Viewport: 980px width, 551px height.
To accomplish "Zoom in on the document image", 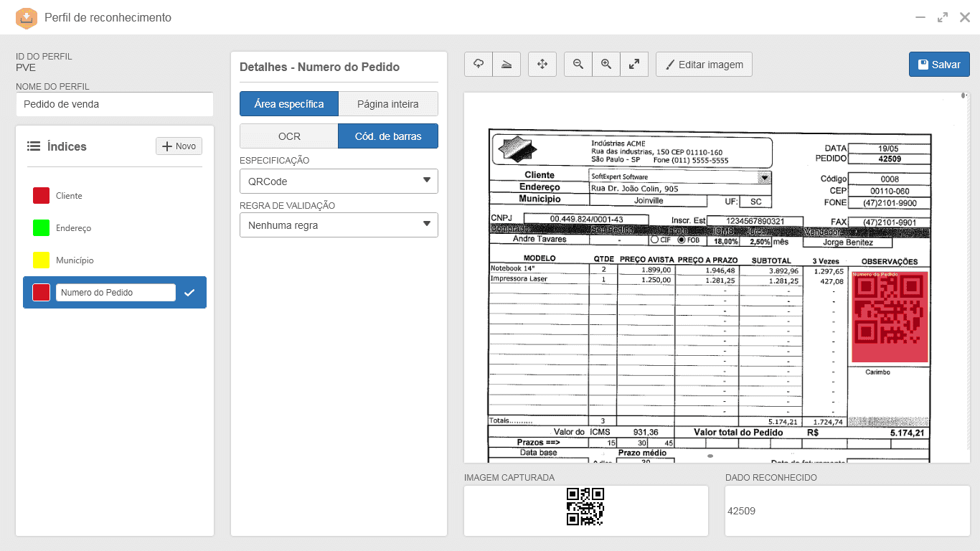I will (606, 65).
